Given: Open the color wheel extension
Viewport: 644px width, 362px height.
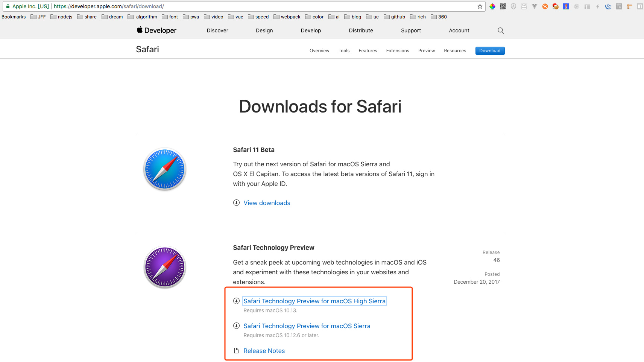Looking at the screenshot, I should [492, 6].
